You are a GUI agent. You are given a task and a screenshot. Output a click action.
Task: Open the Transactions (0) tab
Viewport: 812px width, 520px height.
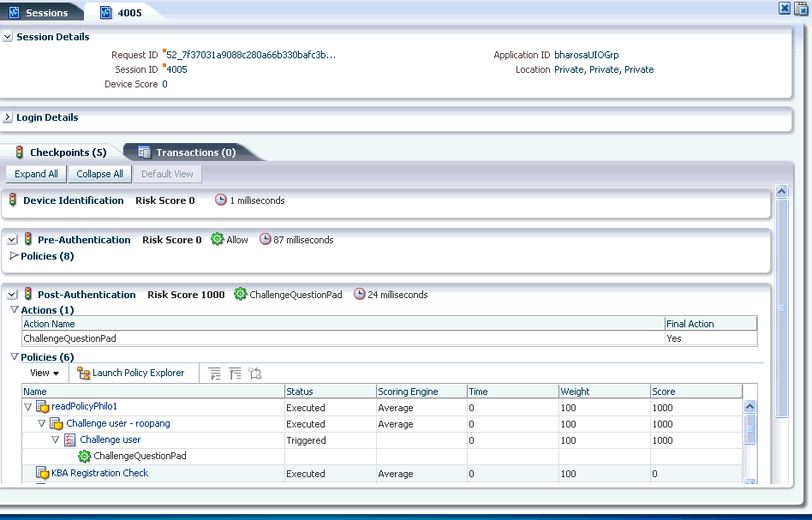click(188, 152)
